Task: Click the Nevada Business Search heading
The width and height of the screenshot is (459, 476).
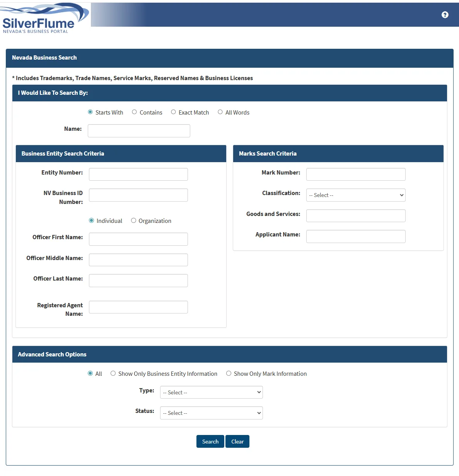Action: tap(44, 58)
